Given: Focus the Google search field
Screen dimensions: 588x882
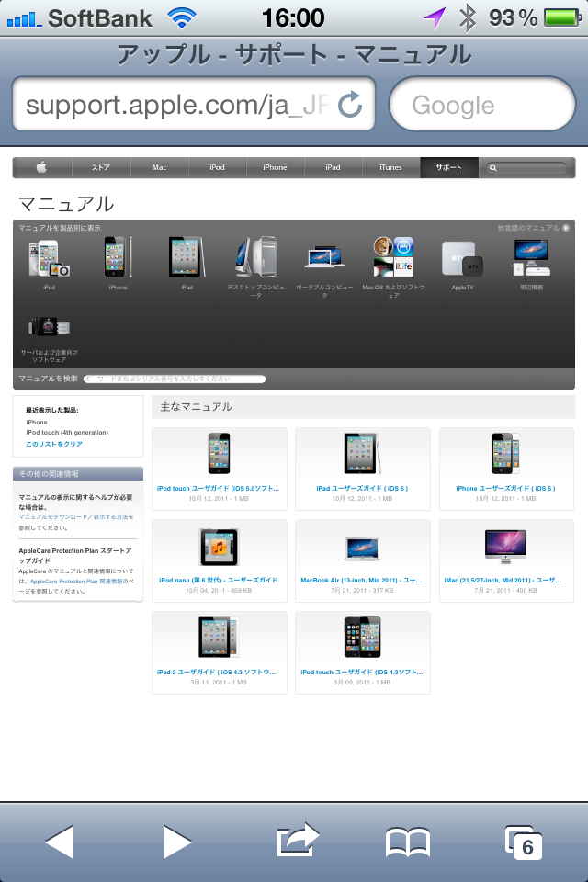Looking at the screenshot, I should coord(482,104).
